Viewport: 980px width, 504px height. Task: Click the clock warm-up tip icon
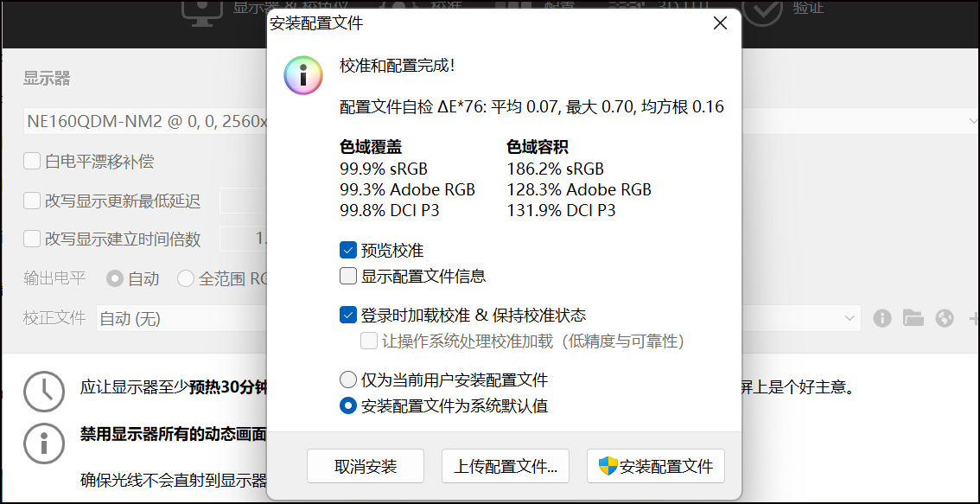coord(43,391)
